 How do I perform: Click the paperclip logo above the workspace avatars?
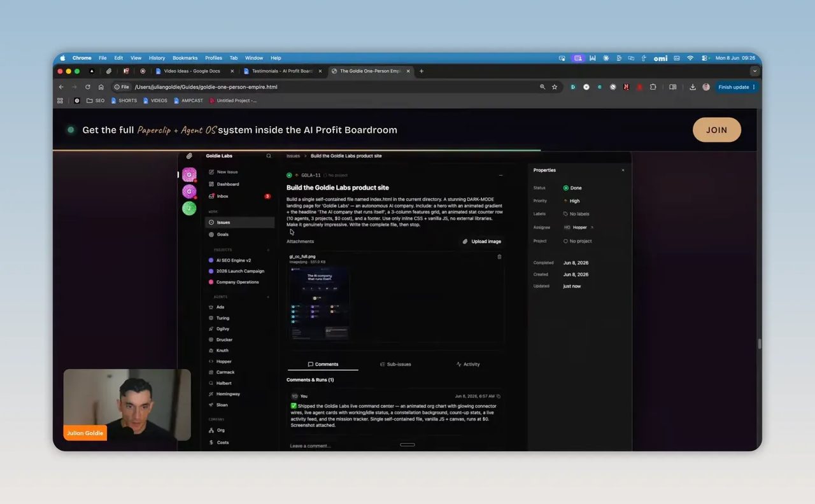[189, 156]
